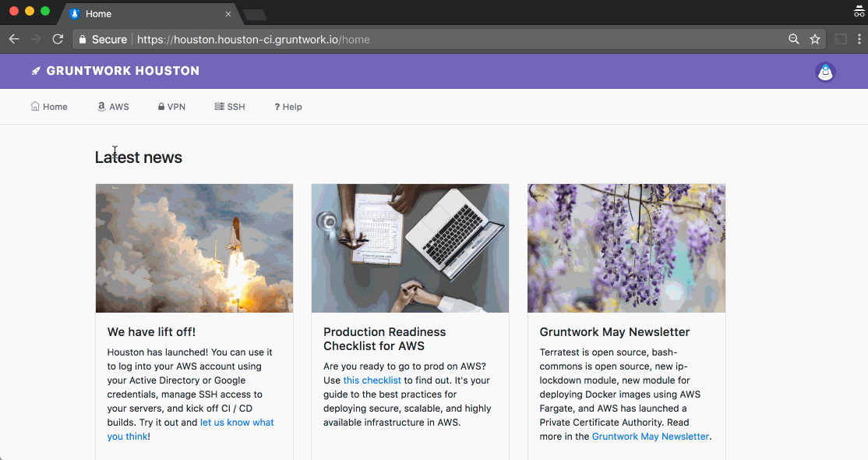Click the GRUNTWORK HOUSTON brand title

click(x=123, y=71)
